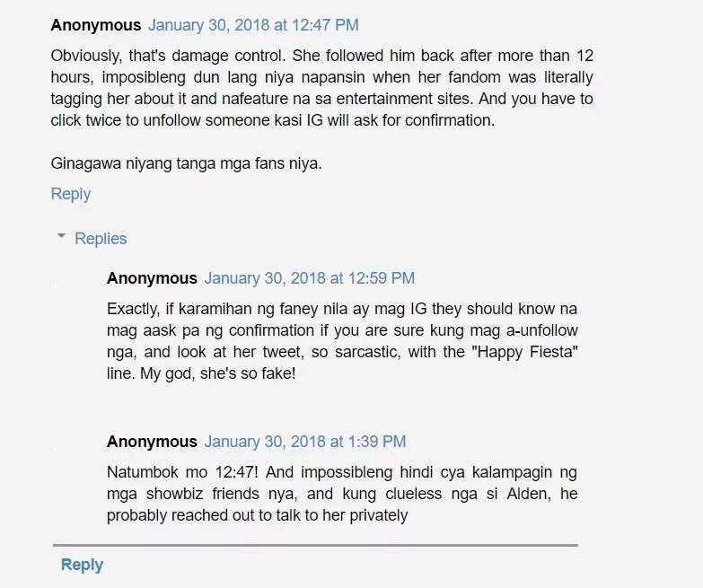Screen dimensions: 703x588
Task: Click the quoted "Happy Fiesta" text in the reply
Action: 524,352
